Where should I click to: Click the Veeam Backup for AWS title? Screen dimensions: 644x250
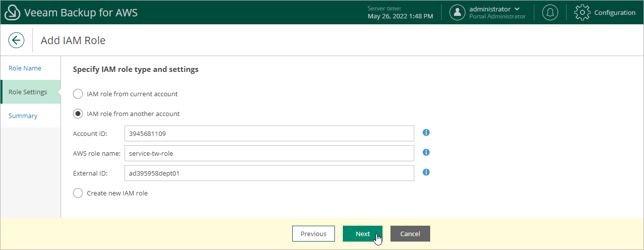[81, 12]
